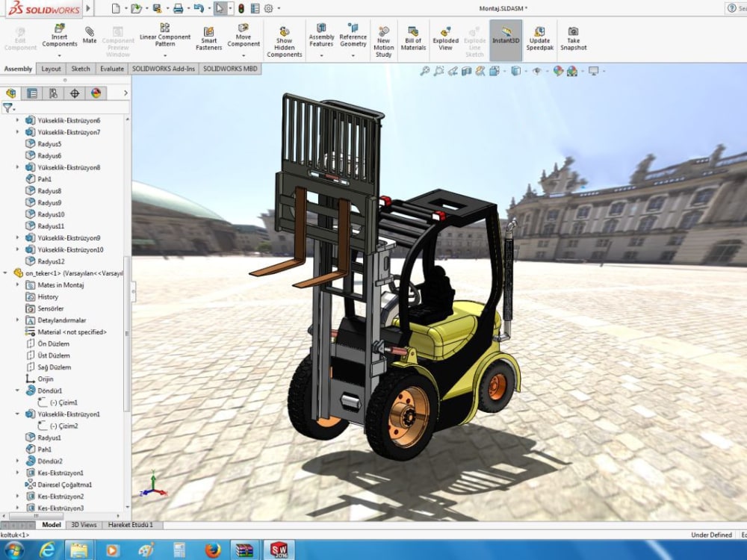The height and width of the screenshot is (560, 747).
Task: Click the Undo arrow icon
Action: click(199, 8)
